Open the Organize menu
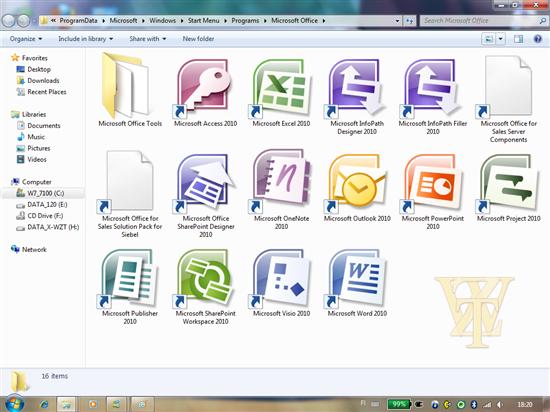Image resolution: width=550 pixels, height=412 pixels. point(26,39)
